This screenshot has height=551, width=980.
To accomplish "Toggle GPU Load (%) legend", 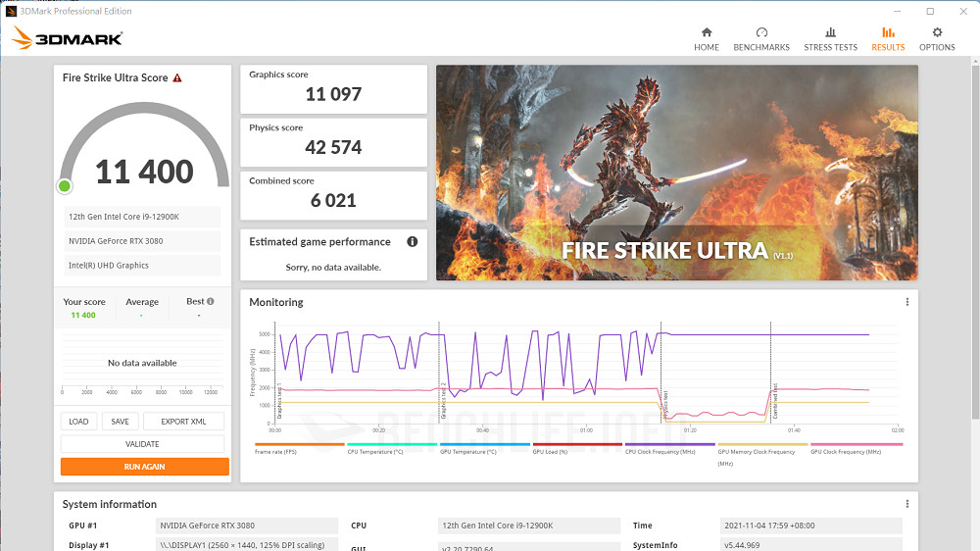I will click(577, 448).
